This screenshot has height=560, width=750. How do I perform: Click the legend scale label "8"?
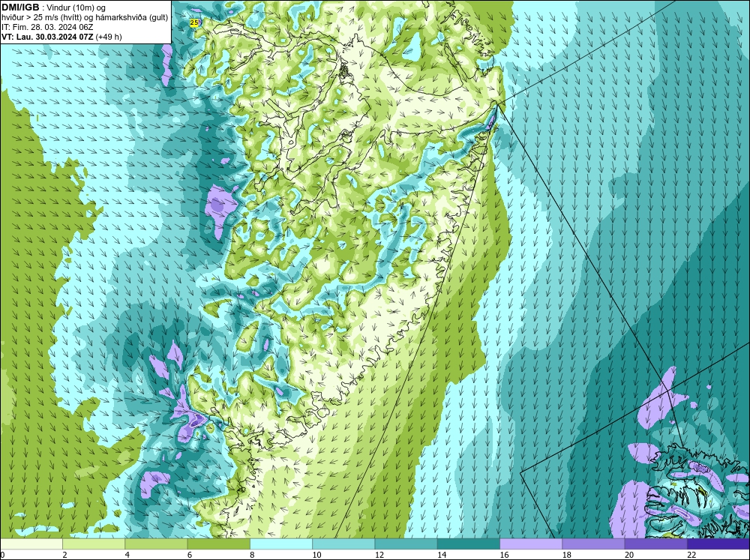click(x=252, y=555)
